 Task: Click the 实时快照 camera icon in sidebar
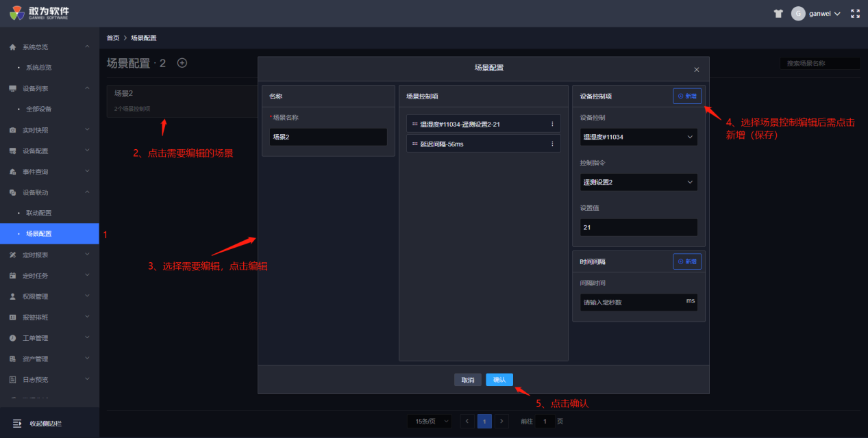[13, 130]
